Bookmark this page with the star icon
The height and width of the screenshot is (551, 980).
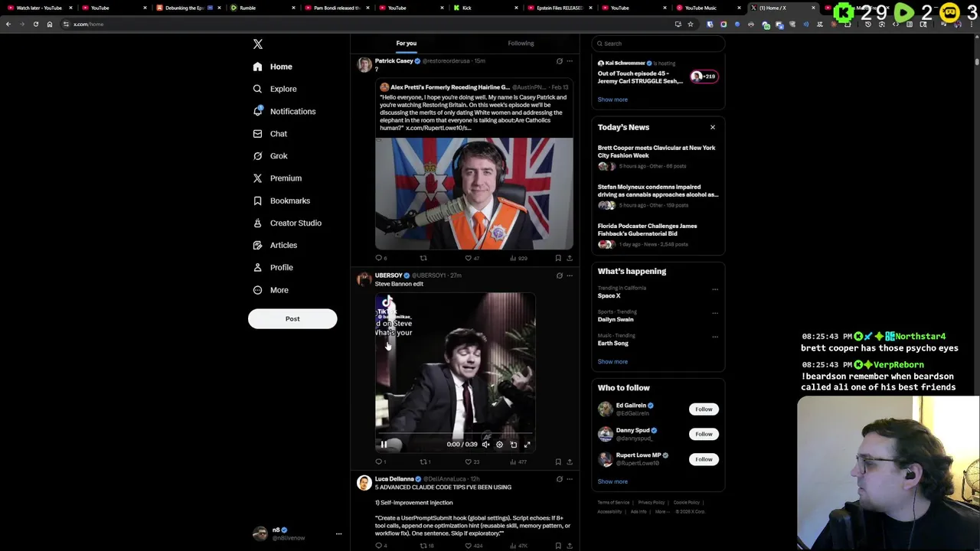point(690,24)
